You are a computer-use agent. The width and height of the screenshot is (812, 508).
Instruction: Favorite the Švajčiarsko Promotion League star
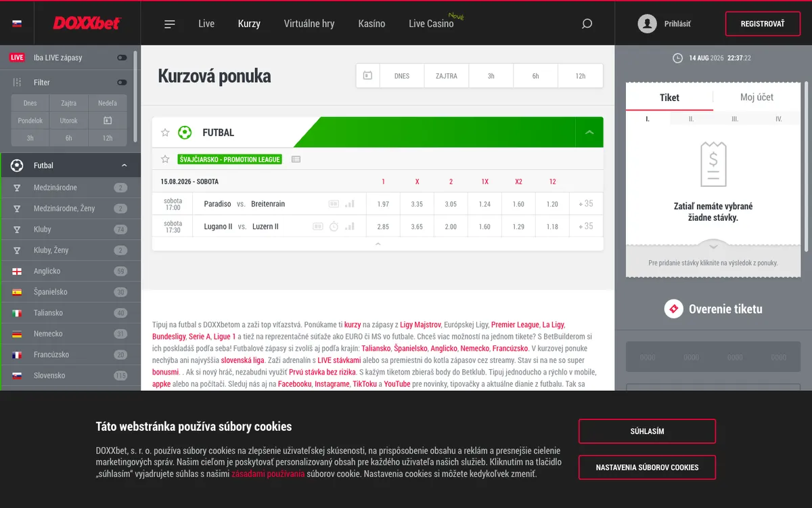coord(165,159)
